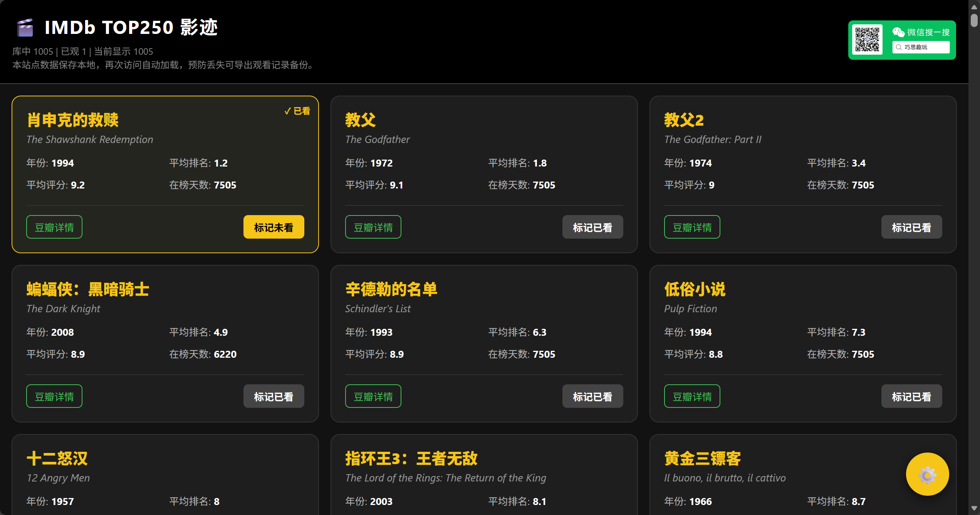Open 豆瓣详情 for The Godfather
980x515 pixels.
coord(373,227)
